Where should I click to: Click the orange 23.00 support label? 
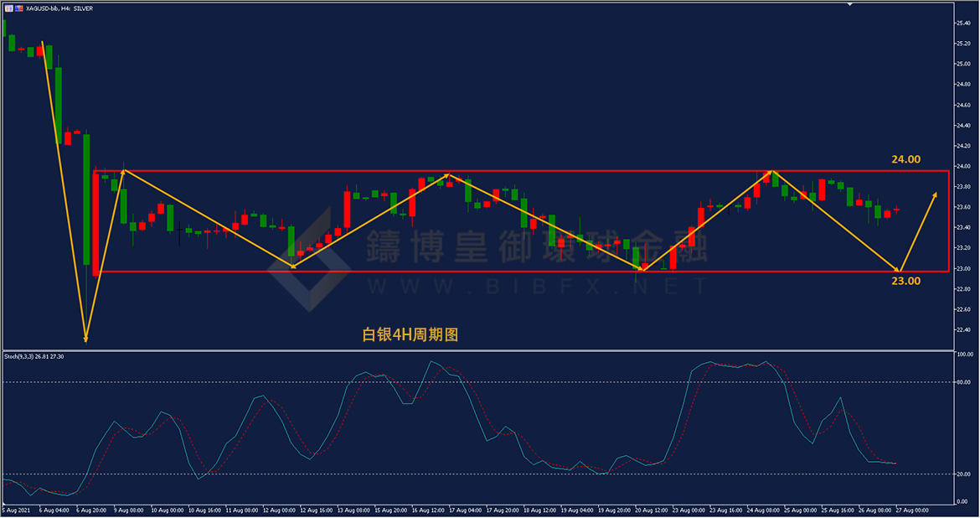pos(906,281)
